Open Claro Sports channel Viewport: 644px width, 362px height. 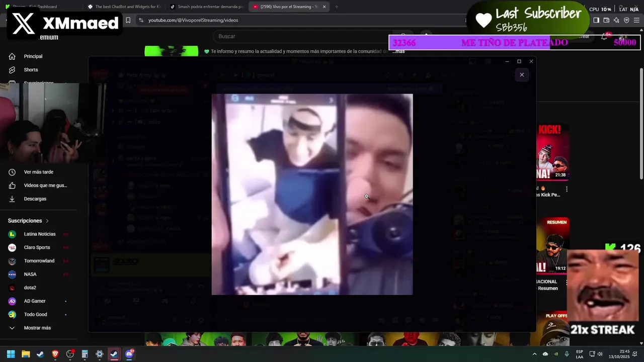(x=37, y=247)
